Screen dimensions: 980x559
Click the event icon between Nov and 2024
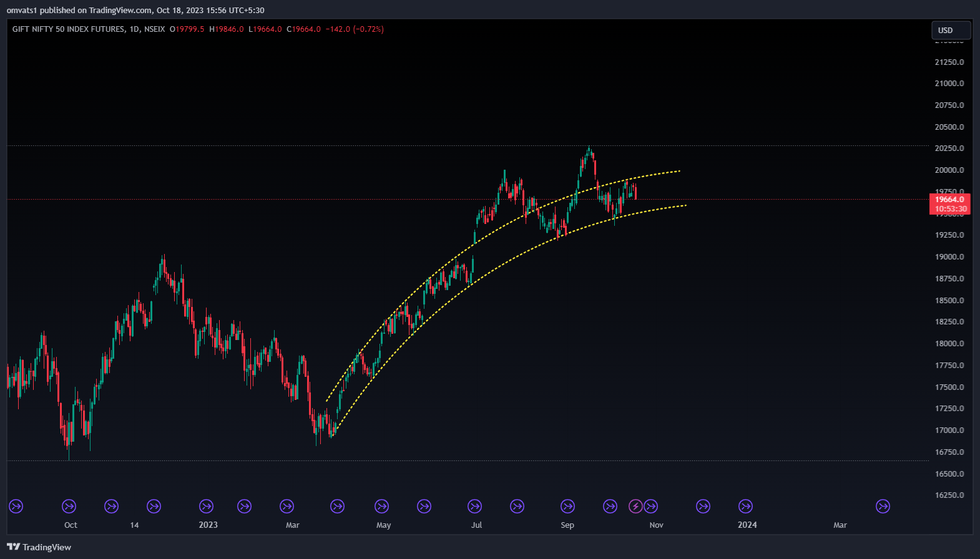(x=703, y=506)
